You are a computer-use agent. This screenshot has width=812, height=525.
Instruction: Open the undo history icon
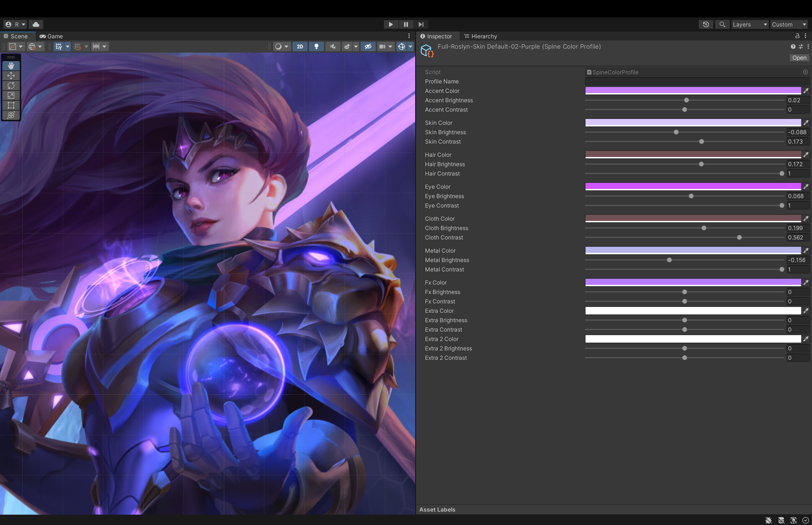[706, 24]
